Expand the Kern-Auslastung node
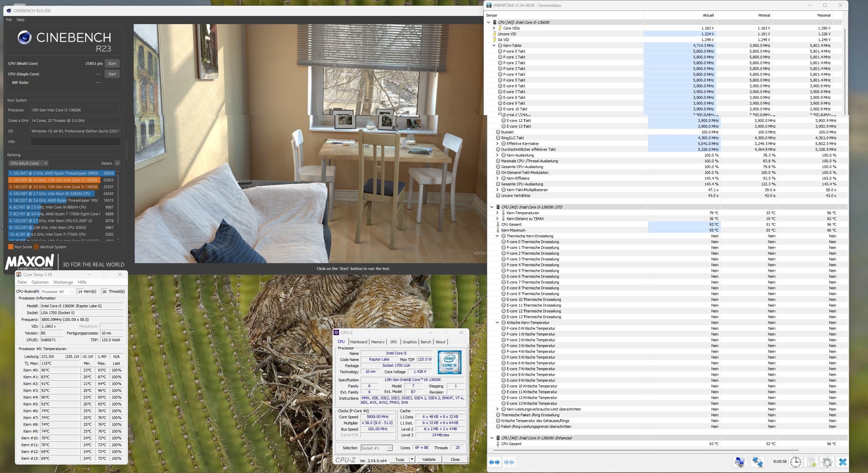This screenshot has width=868, height=473. coord(497,155)
